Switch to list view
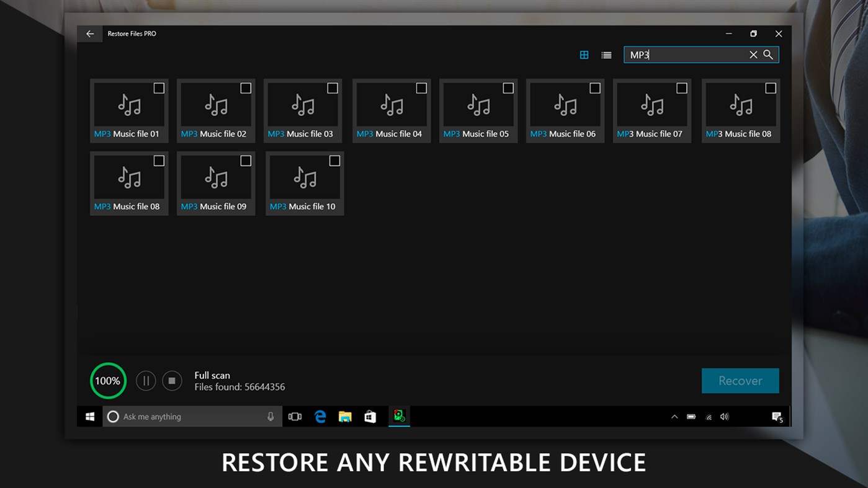This screenshot has height=488, width=868. [606, 55]
